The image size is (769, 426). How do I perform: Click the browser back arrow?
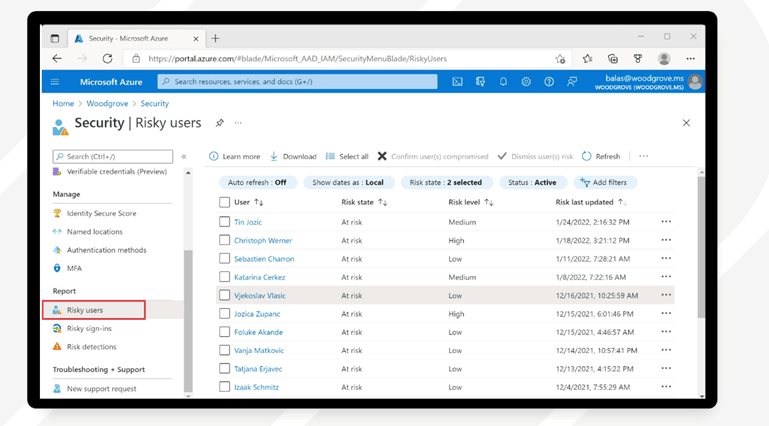click(57, 59)
